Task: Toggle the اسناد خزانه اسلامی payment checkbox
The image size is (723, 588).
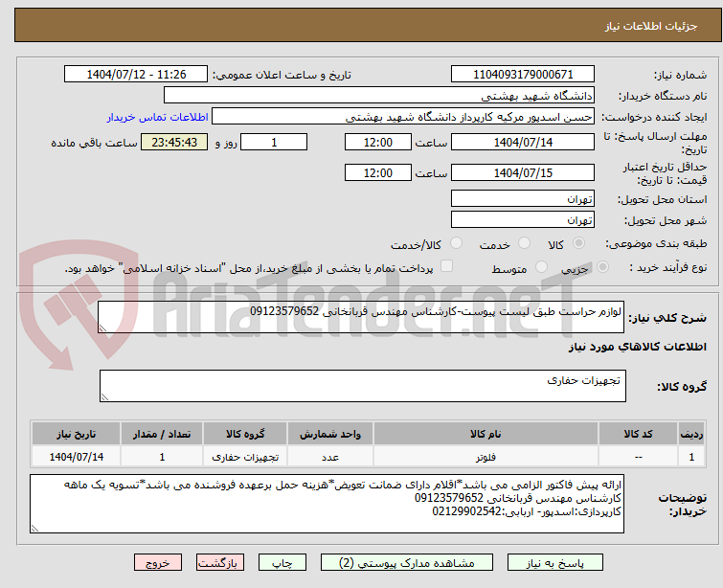Action: 446,266
